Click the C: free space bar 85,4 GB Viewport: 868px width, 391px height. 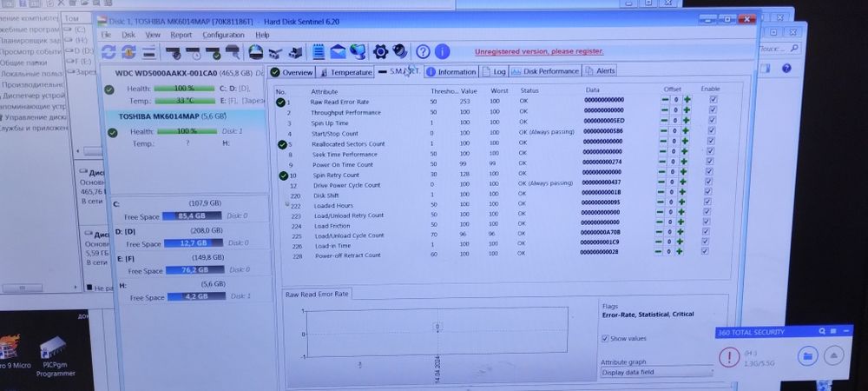coord(192,215)
